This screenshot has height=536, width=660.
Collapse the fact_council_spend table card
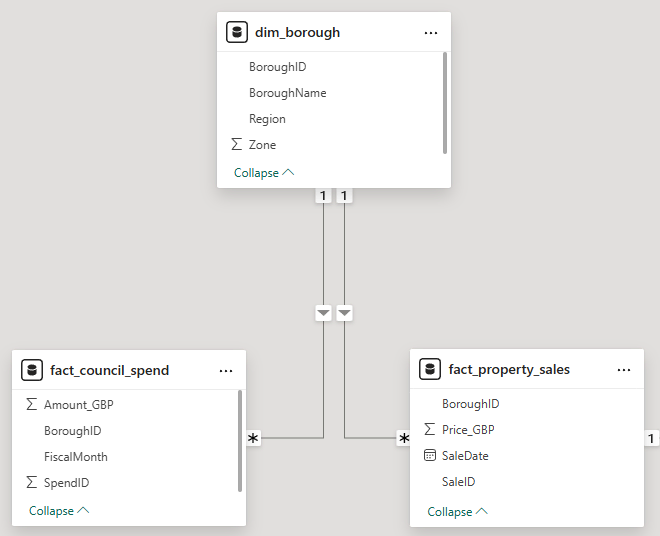point(59,511)
